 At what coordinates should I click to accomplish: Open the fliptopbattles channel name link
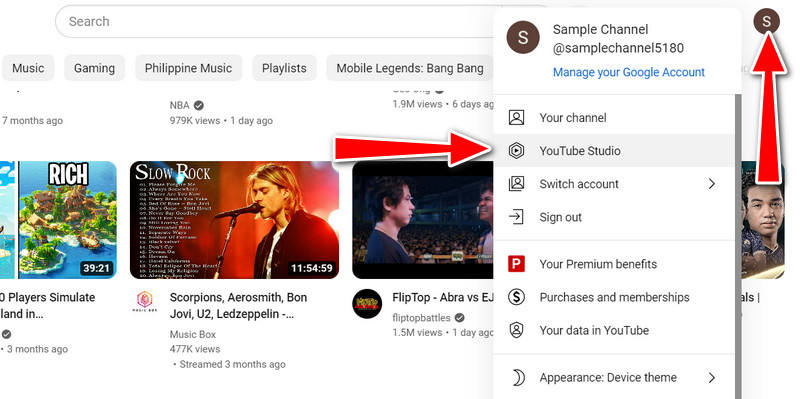pyautogui.click(x=421, y=318)
